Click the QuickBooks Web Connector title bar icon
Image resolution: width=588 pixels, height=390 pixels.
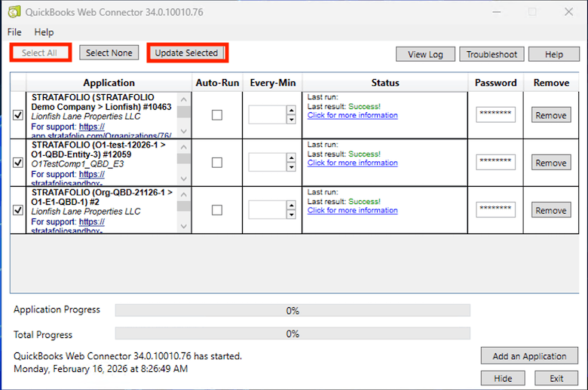coord(14,12)
